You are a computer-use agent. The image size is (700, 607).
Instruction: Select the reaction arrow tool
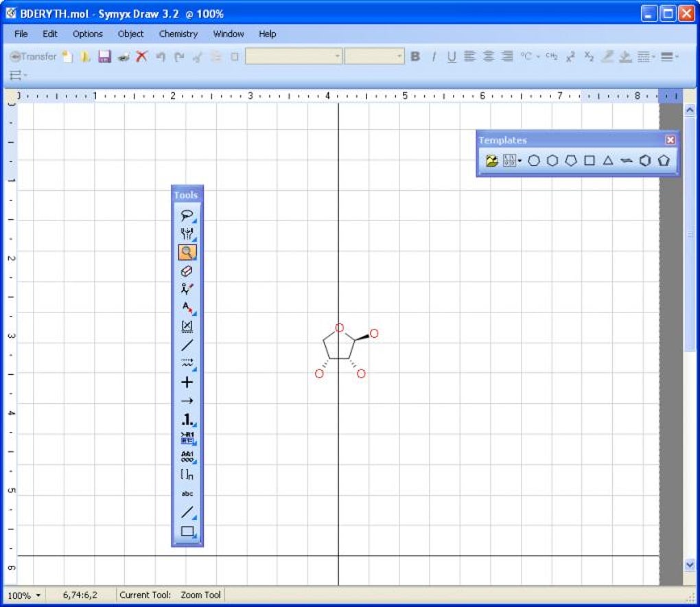pyautogui.click(x=187, y=400)
